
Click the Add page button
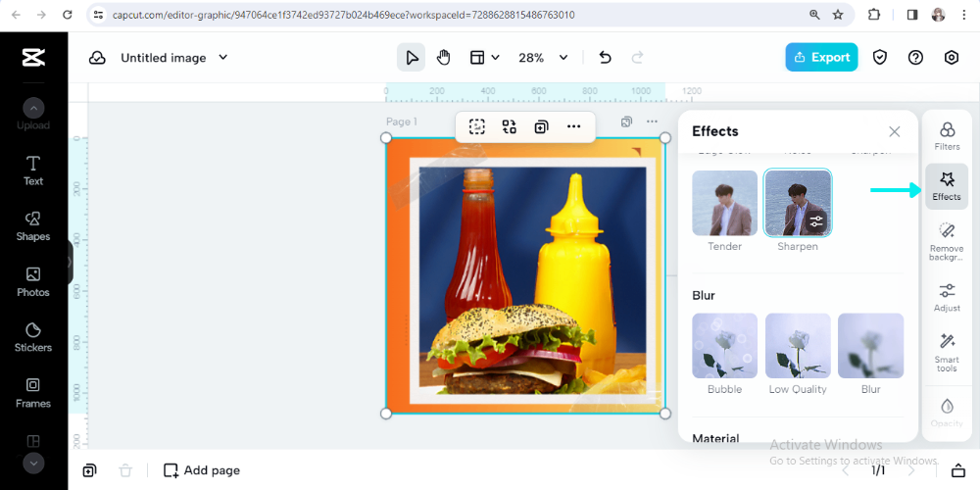[x=201, y=470]
